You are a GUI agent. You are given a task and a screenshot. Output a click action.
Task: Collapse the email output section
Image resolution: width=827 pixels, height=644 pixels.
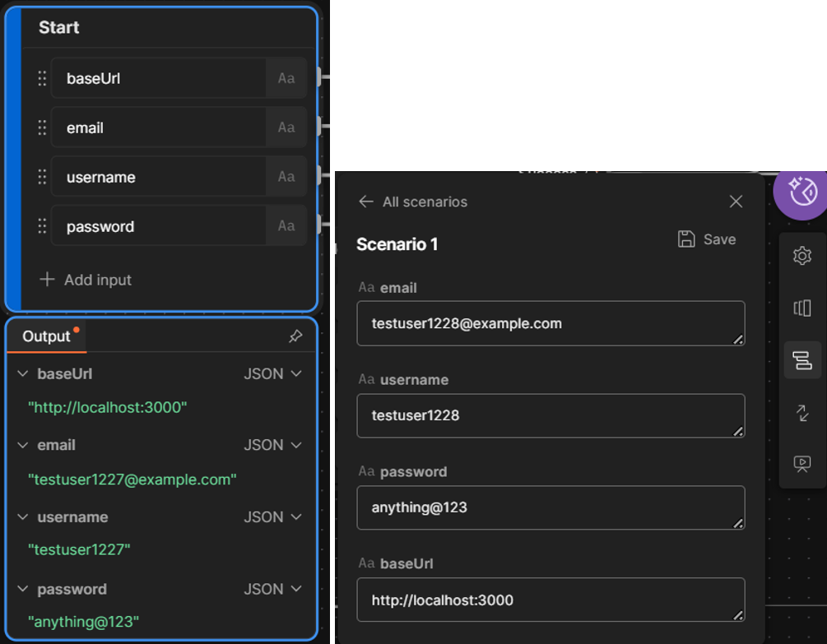click(x=22, y=446)
